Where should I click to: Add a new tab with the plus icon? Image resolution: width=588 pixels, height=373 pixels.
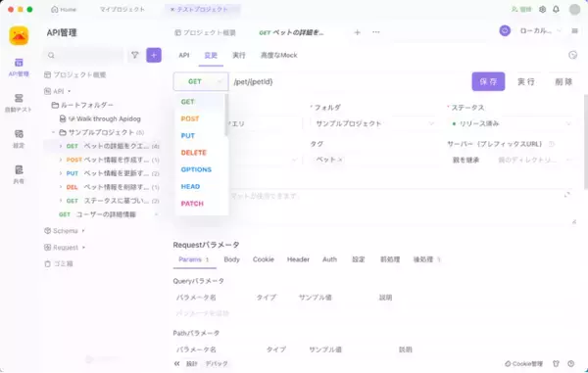coord(358,32)
